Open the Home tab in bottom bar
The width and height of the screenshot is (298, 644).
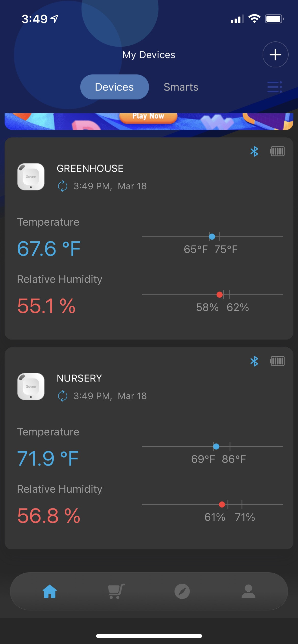(x=50, y=591)
